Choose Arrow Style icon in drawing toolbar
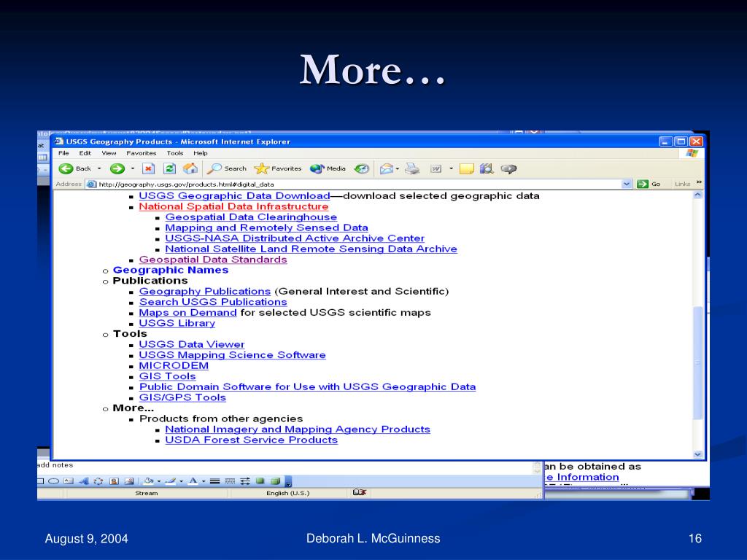Viewport: 747px width, 560px height. tap(245, 481)
